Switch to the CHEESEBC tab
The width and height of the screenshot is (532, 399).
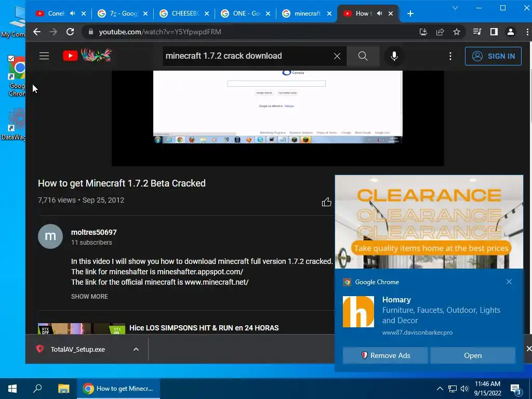point(185,14)
